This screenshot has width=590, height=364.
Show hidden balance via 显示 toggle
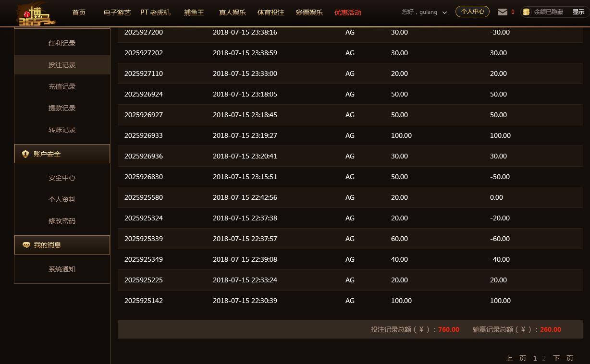(x=578, y=12)
